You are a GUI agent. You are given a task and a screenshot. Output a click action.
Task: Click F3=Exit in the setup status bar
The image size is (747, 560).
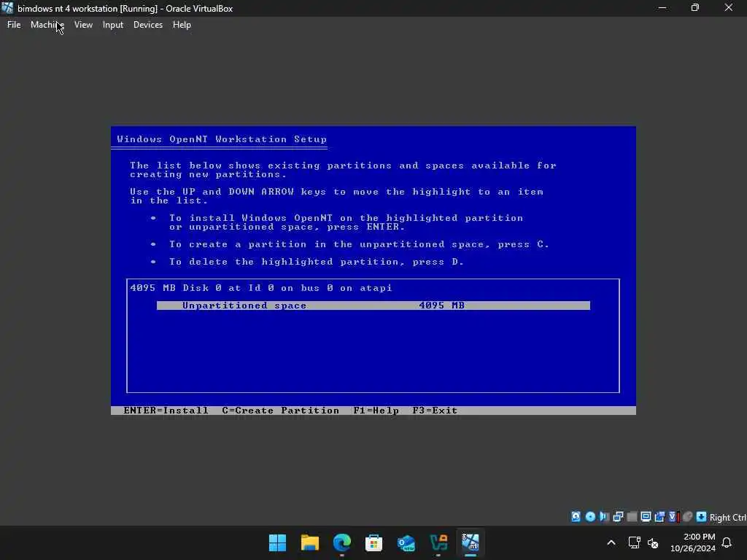pos(435,410)
